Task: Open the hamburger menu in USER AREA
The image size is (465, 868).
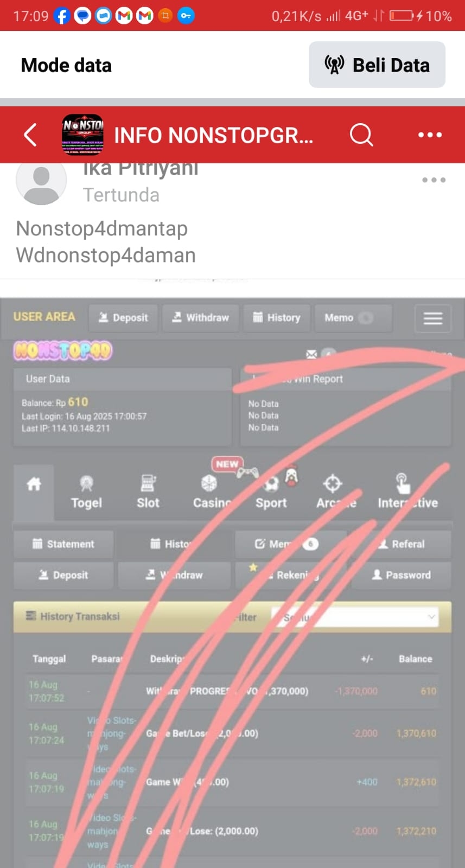Action: 432,318
